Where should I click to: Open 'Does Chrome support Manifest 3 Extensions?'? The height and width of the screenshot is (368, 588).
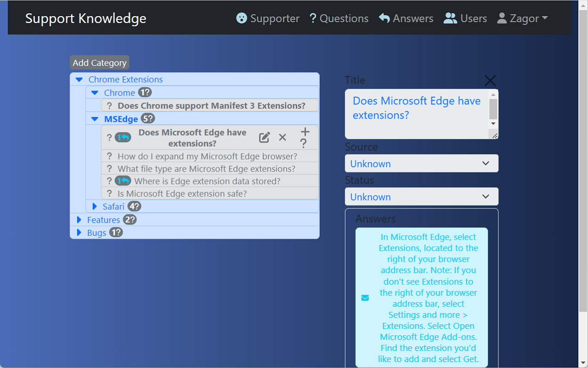click(211, 106)
